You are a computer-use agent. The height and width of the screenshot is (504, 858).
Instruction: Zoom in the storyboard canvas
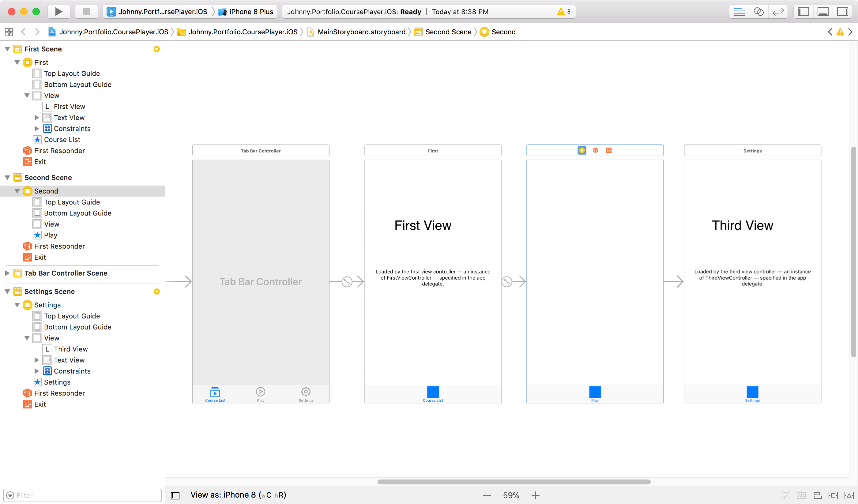536,495
